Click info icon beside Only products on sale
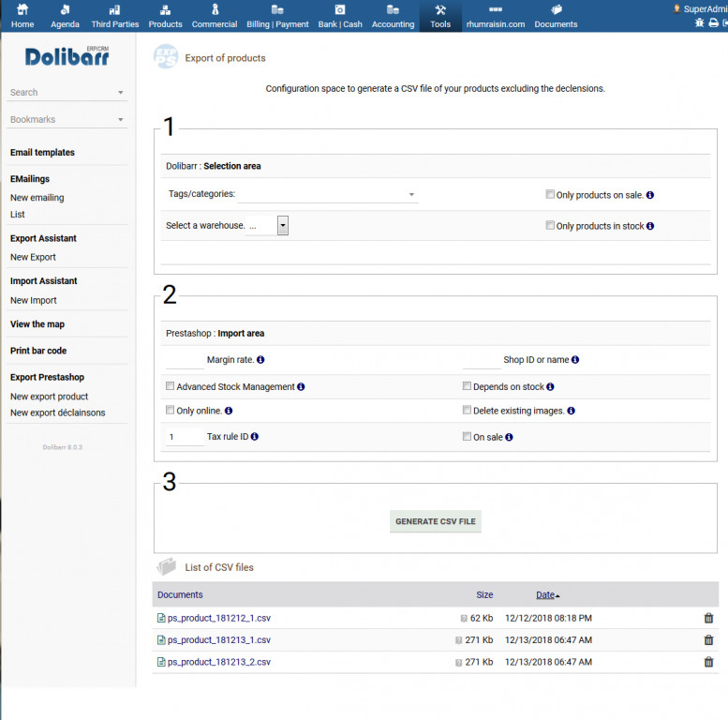This screenshot has height=720, width=728. click(x=650, y=195)
